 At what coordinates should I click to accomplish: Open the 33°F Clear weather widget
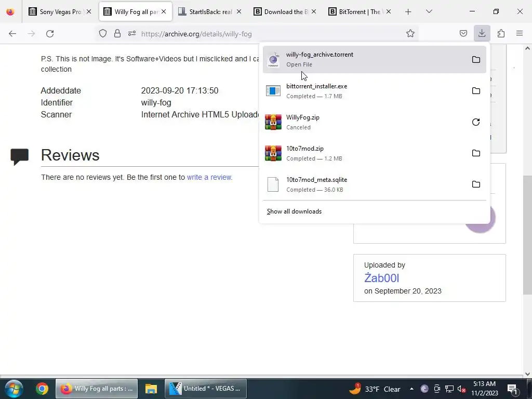[375, 389]
